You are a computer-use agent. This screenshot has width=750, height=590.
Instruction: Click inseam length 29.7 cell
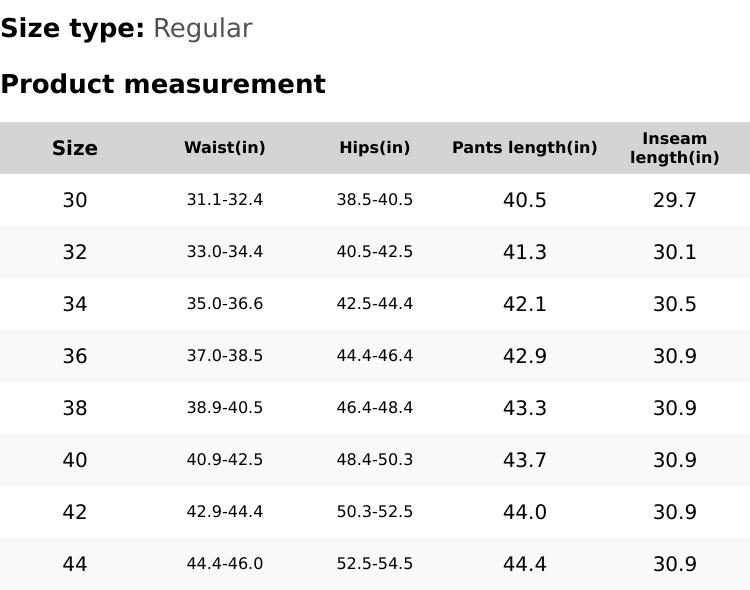coord(675,200)
